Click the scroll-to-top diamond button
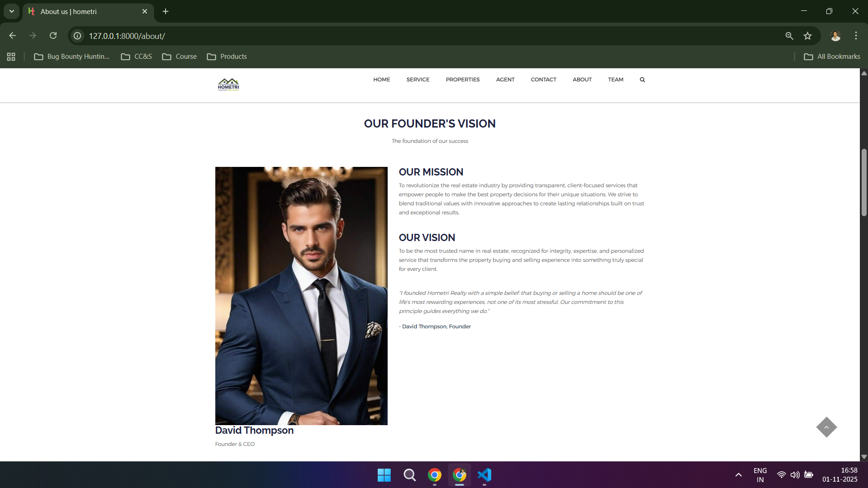This screenshot has height=488, width=868. tap(826, 427)
